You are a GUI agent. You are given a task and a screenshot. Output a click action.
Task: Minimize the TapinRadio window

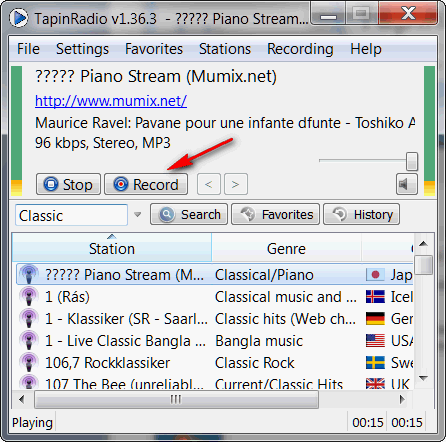[x=328, y=14]
